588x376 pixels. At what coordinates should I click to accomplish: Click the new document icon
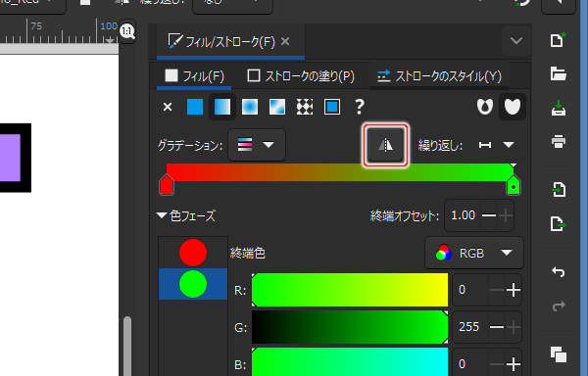coord(558,40)
